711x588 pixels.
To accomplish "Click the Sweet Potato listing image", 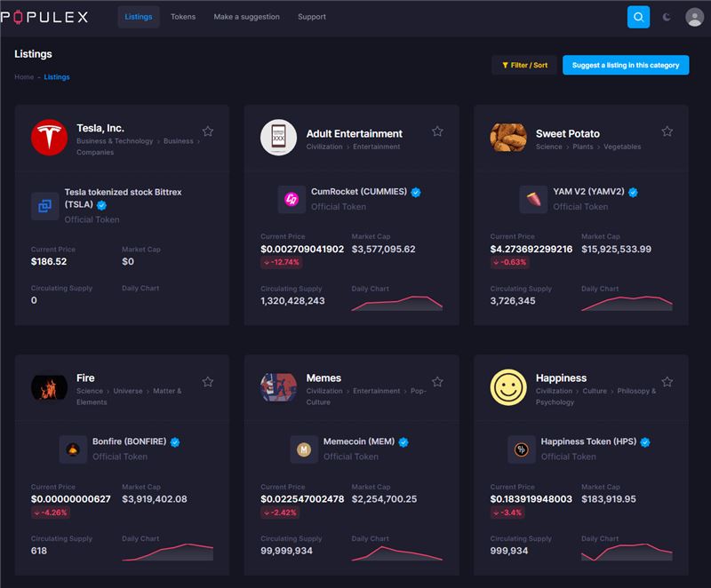I will (x=508, y=138).
